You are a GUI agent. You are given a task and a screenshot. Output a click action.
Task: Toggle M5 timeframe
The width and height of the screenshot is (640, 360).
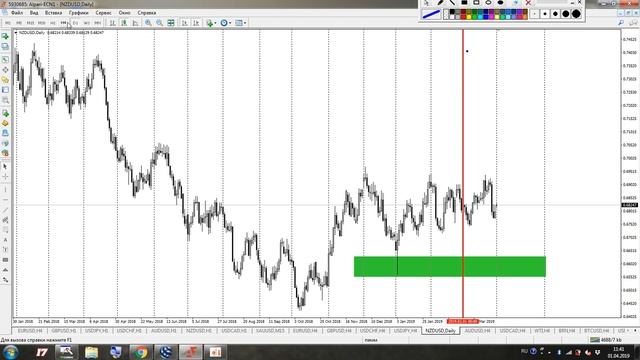click(x=19, y=23)
